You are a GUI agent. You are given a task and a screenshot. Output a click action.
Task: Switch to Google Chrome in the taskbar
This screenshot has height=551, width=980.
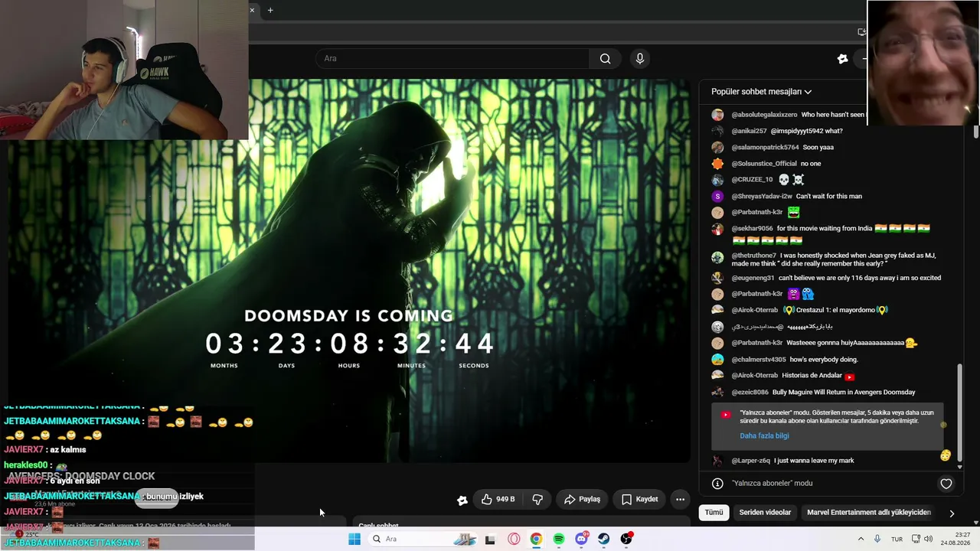point(536,539)
